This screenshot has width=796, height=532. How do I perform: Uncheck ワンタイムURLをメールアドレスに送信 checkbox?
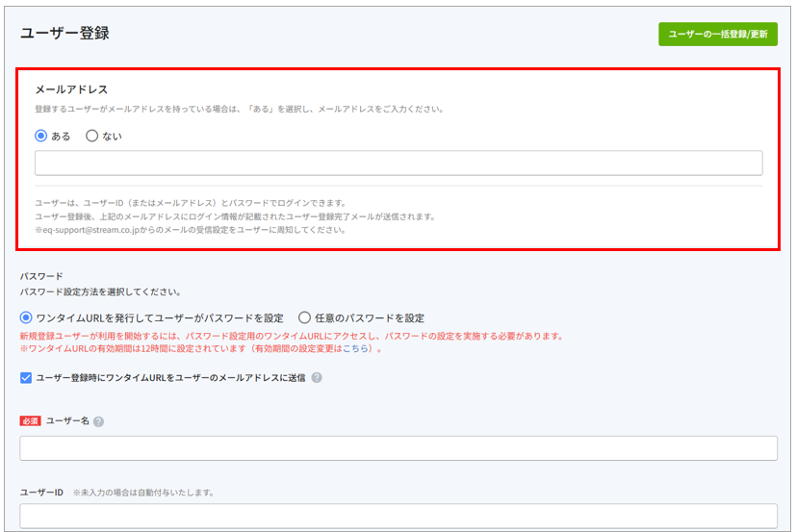tap(26, 378)
